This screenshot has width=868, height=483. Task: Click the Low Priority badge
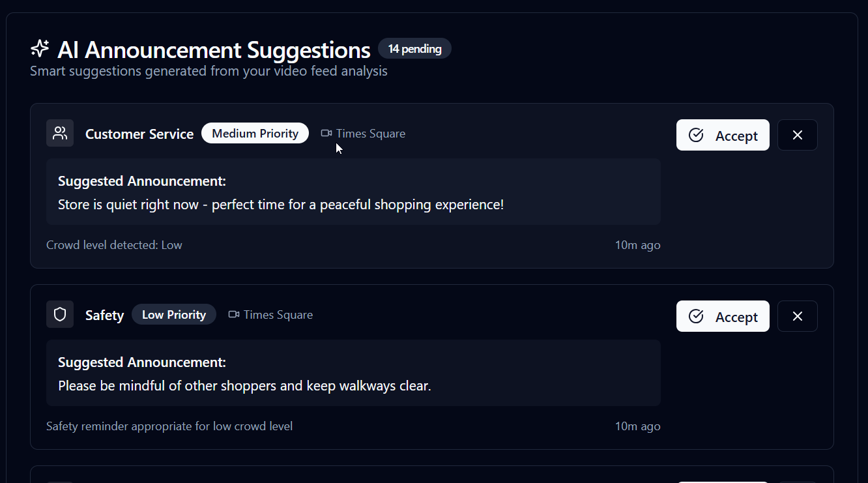[174, 314]
